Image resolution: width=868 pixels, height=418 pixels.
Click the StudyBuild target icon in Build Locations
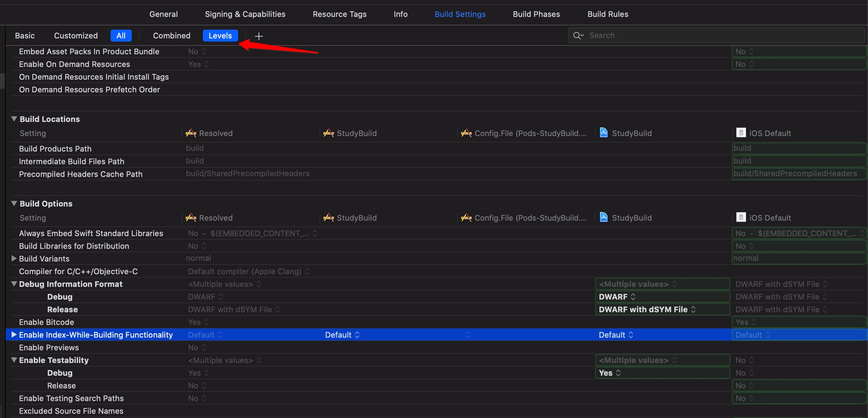click(328, 133)
